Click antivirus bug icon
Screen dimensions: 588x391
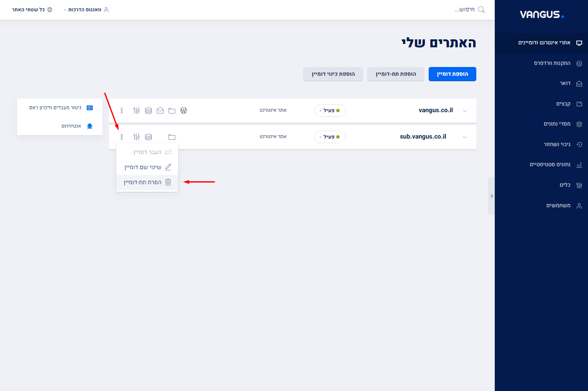tap(89, 126)
